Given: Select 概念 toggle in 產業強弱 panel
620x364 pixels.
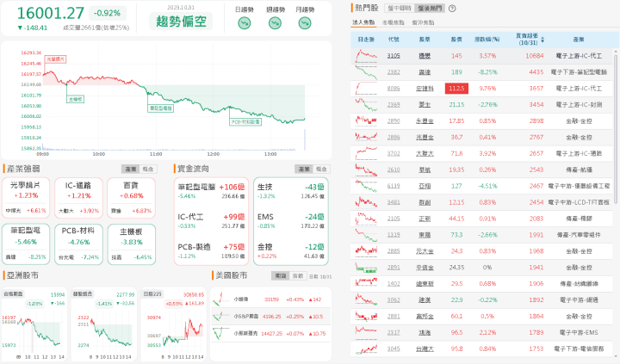Looking at the screenshot, I should (148, 170).
